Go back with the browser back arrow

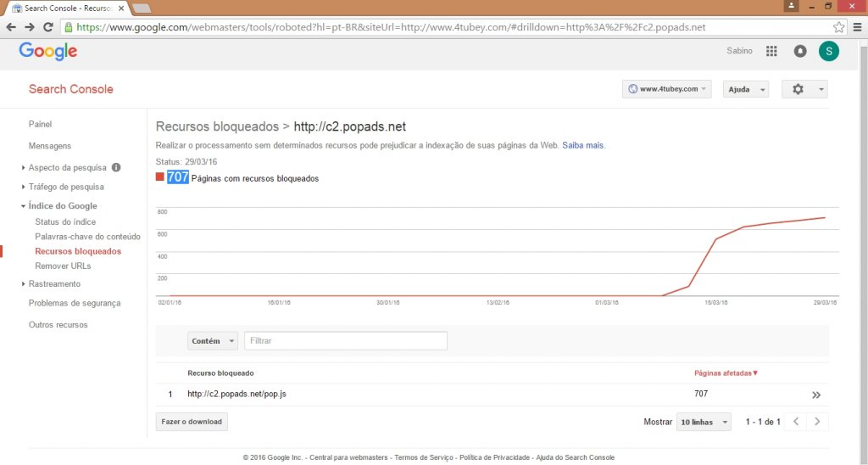click(11, 27)
